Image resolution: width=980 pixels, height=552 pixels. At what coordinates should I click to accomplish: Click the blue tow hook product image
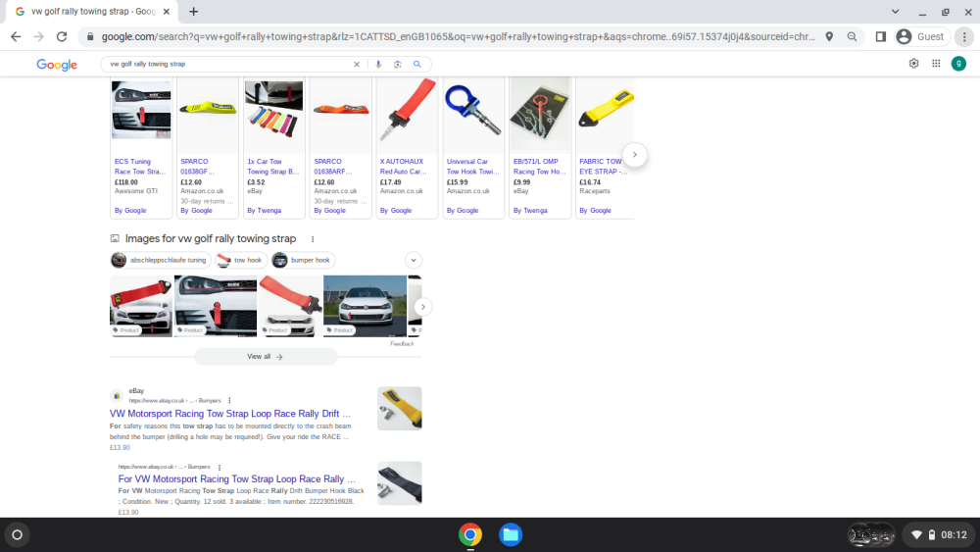473,110
